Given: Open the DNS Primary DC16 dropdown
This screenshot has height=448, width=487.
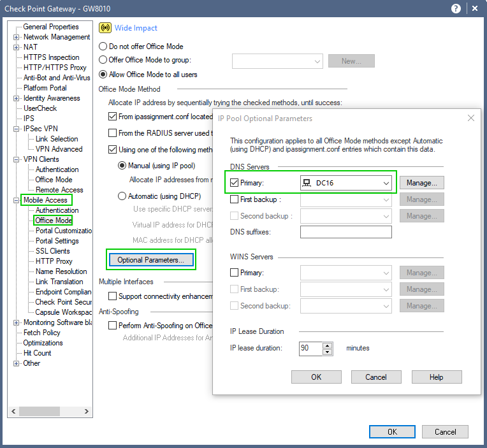Looking at the screenshot, I should (x=345, y=183).
